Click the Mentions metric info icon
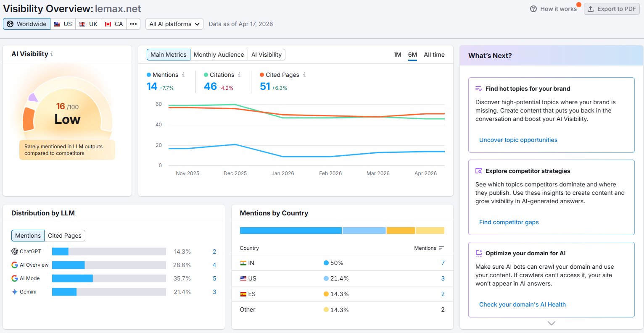 183,75
